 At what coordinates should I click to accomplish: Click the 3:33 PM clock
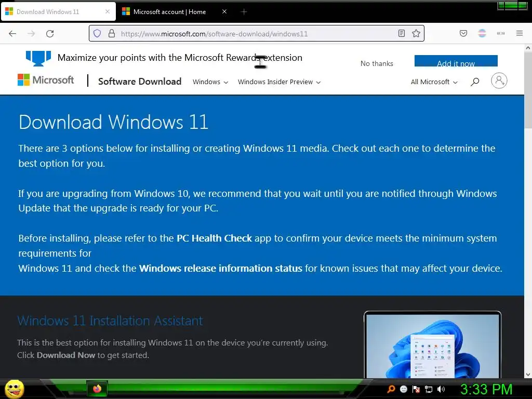486,389
